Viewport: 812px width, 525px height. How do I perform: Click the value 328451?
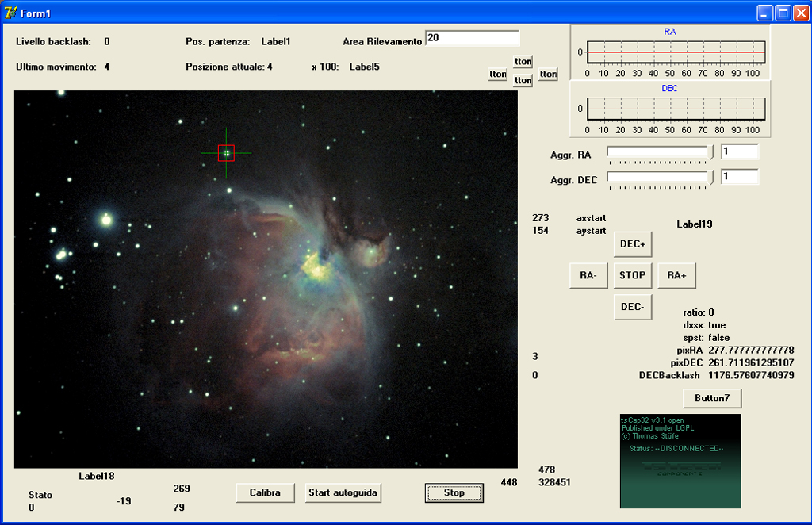554,482
